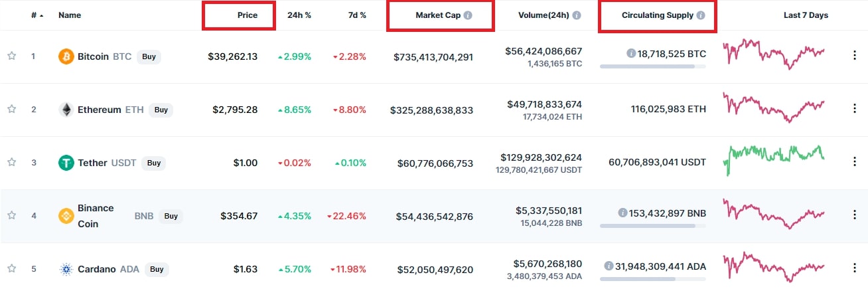Open Tether's last 7 days chart
This screenshot has width=868, height=295.
[774, 159]
